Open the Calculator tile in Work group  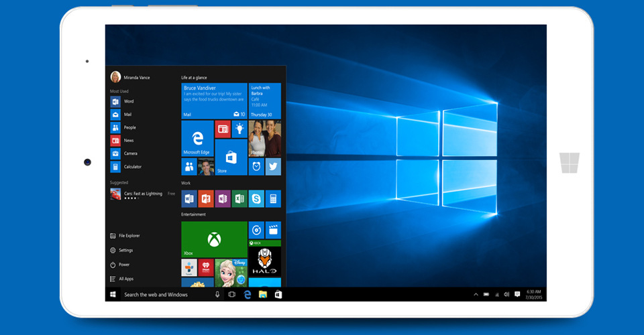[273, 199]
